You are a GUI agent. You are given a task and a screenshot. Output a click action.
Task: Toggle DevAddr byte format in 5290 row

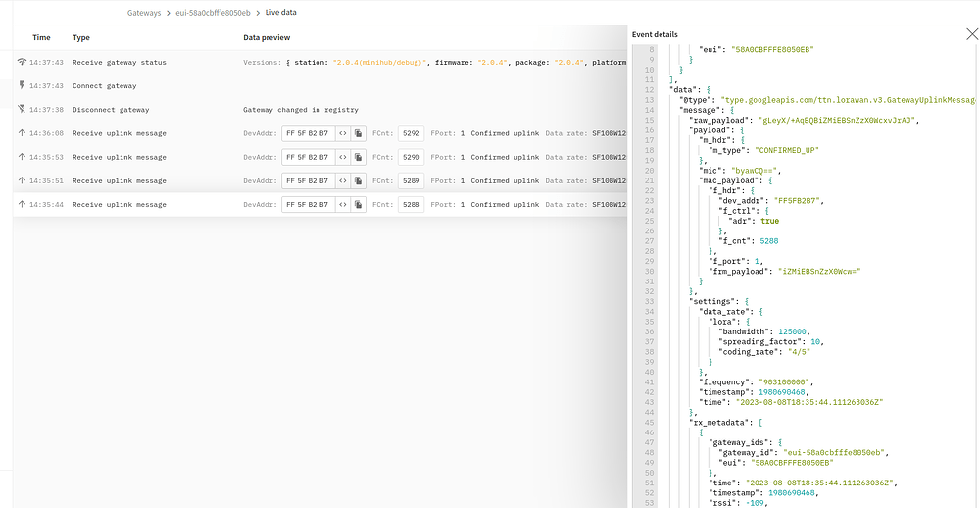click(x=343, y=157)
